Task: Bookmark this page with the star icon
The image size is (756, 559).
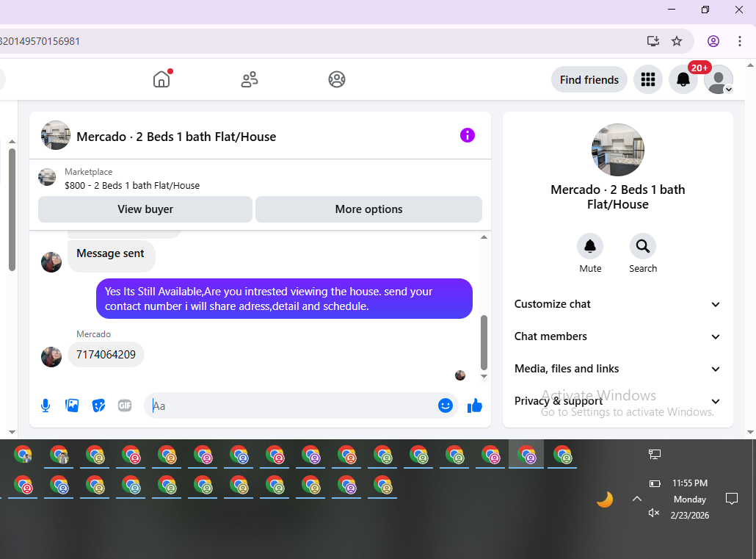Action: [677, 41]
